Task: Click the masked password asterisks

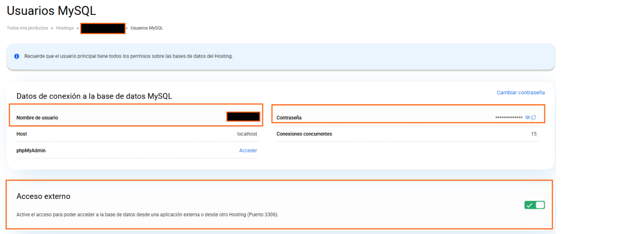Action: 509,118
